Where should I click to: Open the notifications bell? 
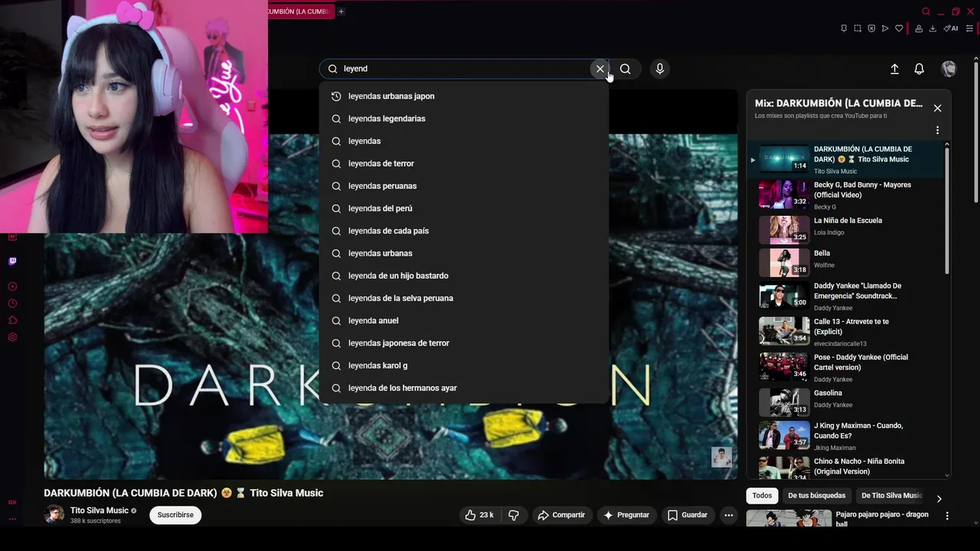(x=920, y=69)
